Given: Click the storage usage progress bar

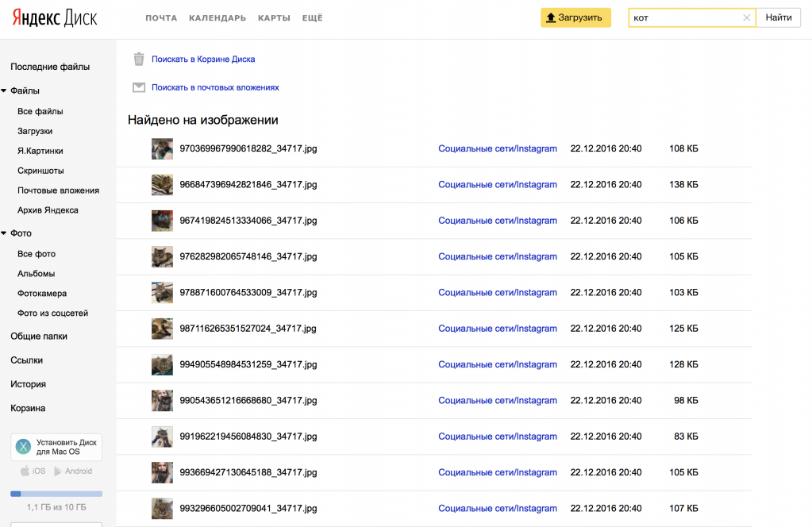Looking at the screenshot, I should 56,494.
